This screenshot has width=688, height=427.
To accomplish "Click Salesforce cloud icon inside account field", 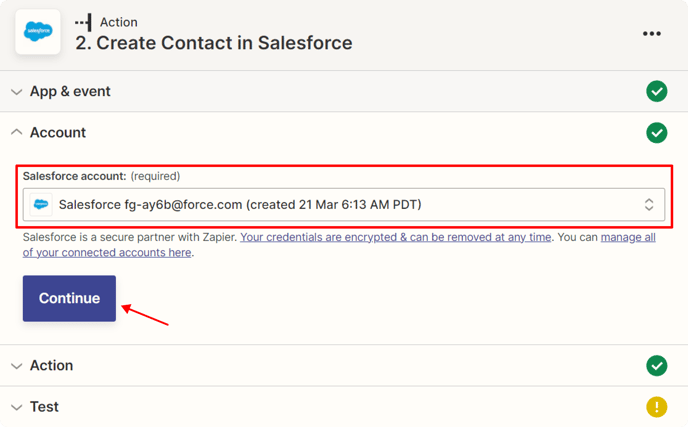I will coord(41,205).
